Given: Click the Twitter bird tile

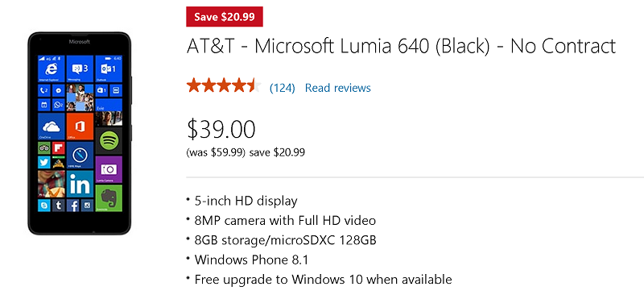Looking at the screenshot, I should click(44, 162).
